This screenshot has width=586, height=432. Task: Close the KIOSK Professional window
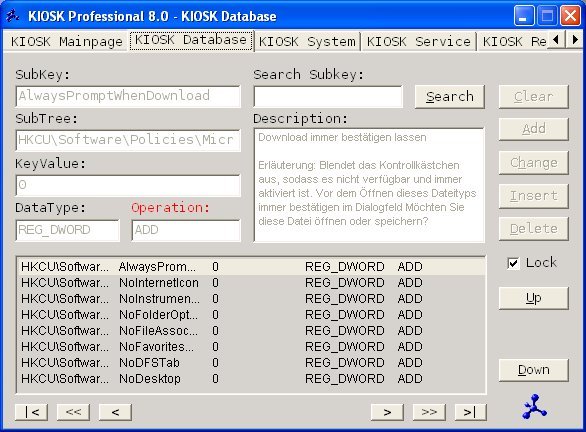570,16
